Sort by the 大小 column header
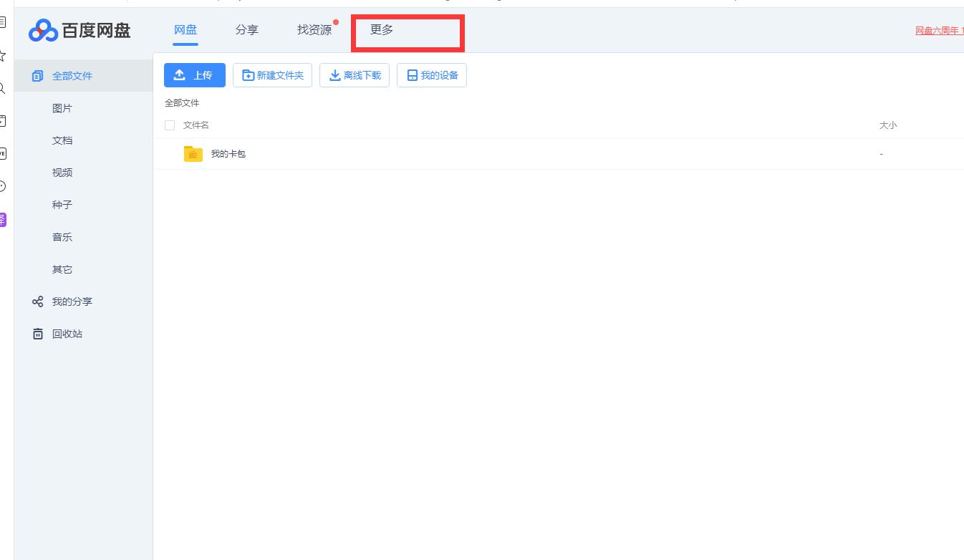 click(x=888, y=125)
